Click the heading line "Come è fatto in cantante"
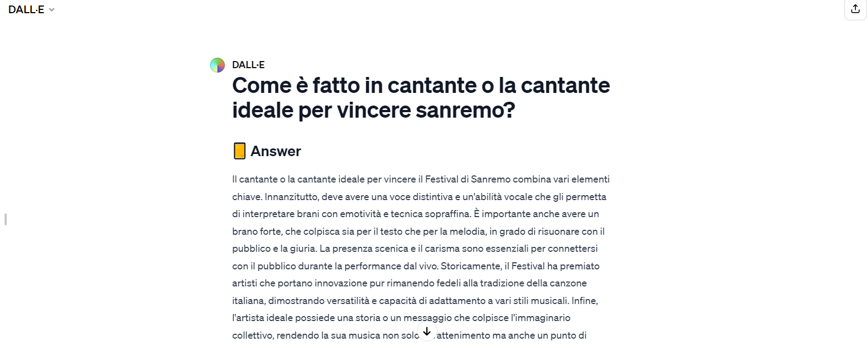Image resolution: width=868 pixels, height=348 pixels. [421, 86]
